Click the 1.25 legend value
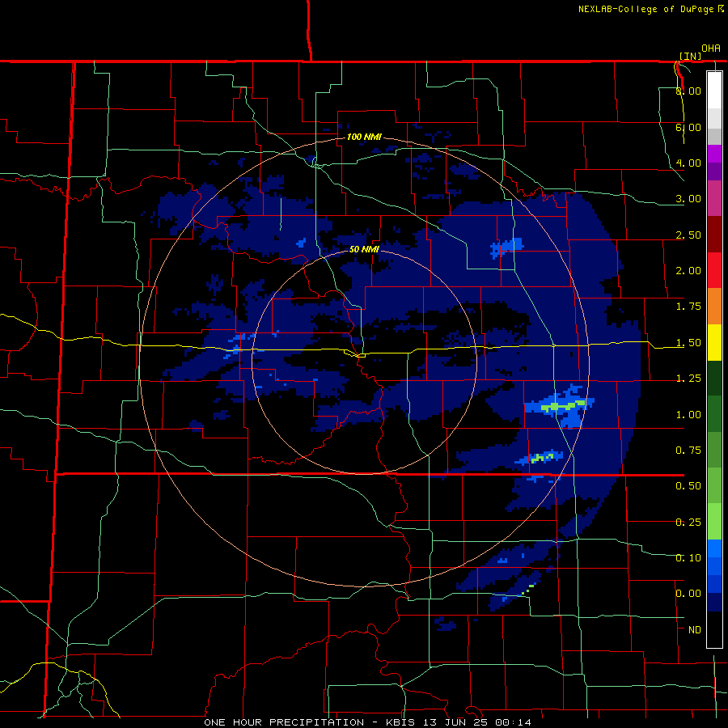 point(688,379)
